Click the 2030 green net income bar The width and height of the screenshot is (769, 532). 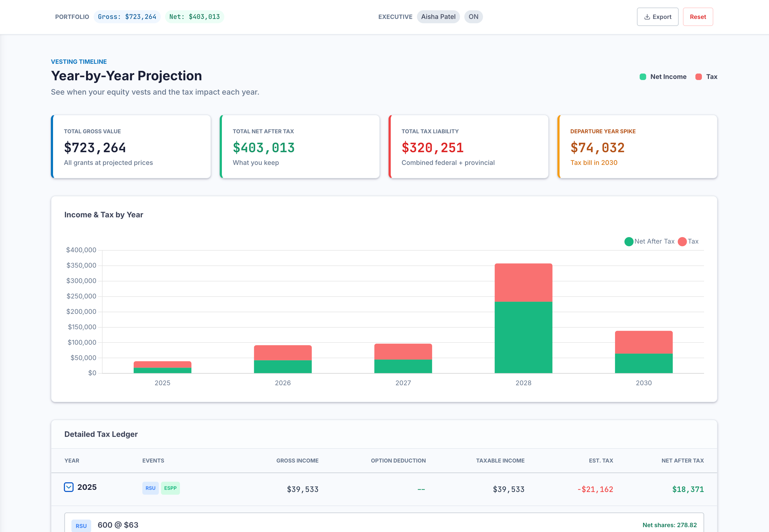click(x=643, y=363)
